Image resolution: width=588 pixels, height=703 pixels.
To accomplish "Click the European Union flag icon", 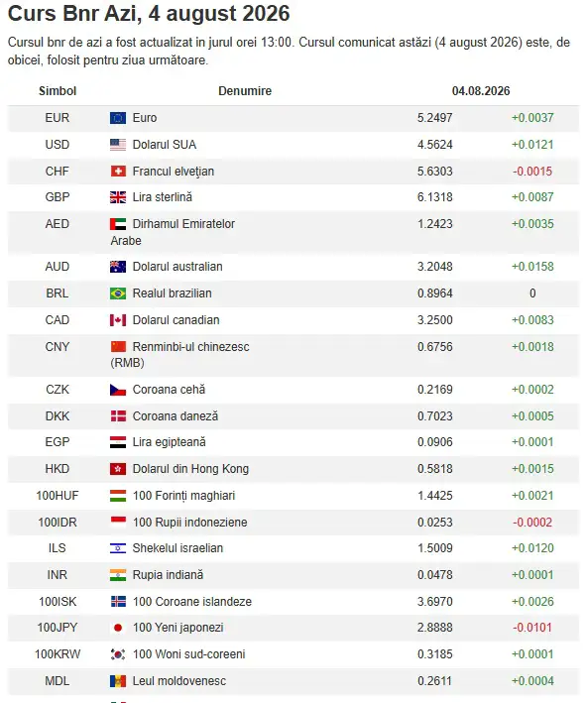I will (x=118, y=118).
